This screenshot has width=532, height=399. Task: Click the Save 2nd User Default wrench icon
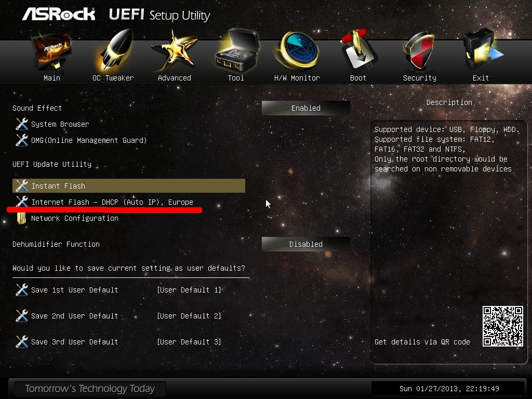(22, 316)
